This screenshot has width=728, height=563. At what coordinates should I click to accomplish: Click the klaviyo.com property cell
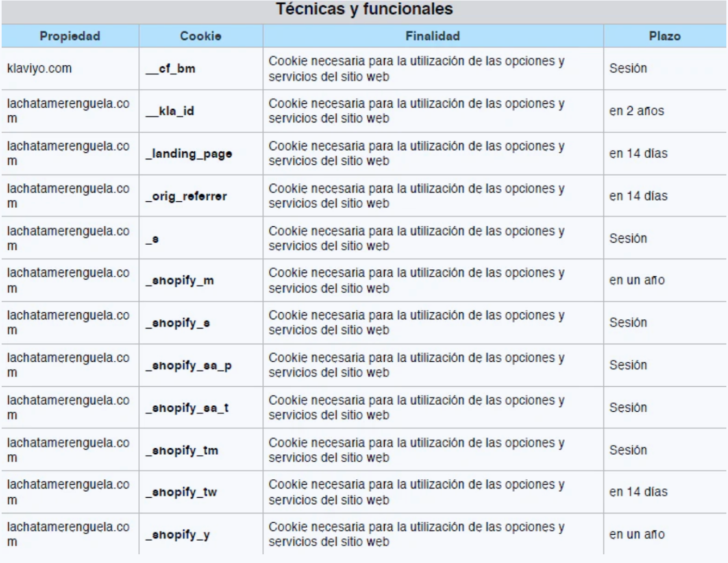click(x=39, y=69)
